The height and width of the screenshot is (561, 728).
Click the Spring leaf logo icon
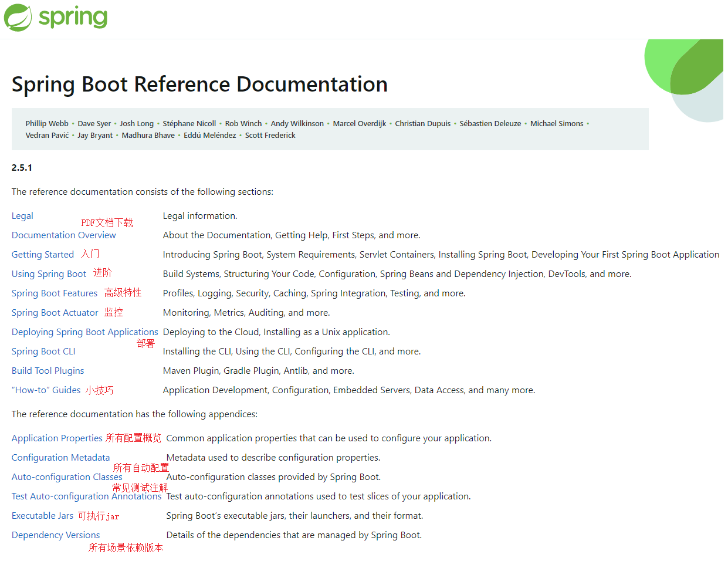[x=18, y=18]
